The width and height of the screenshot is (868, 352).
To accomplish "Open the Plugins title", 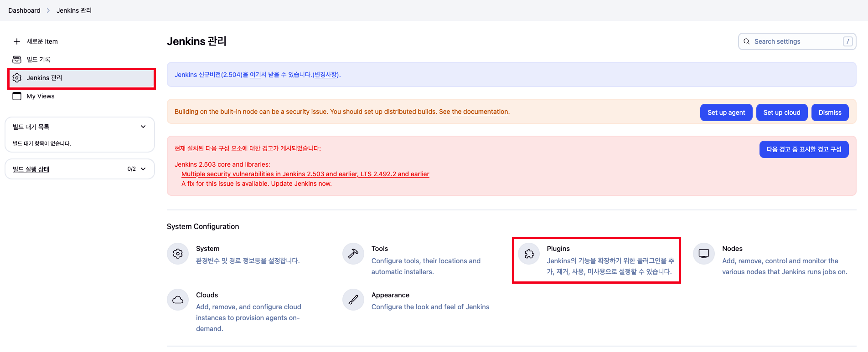I will pos(558,249).
